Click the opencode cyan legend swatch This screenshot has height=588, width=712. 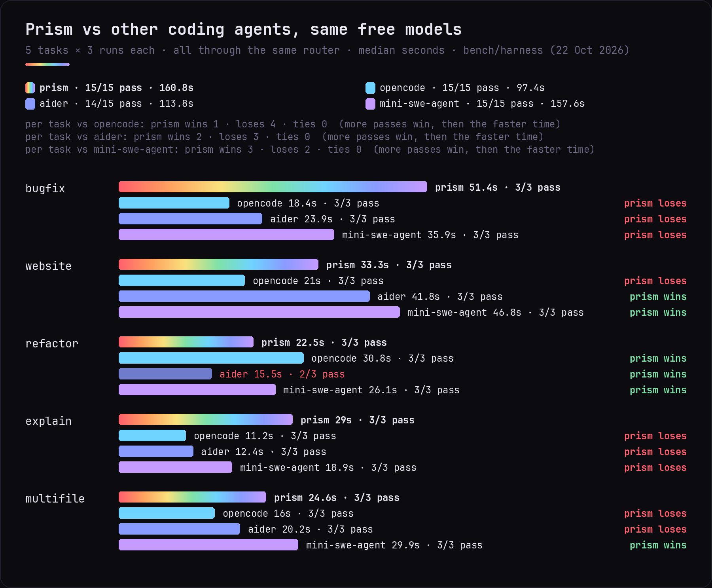pyautogui.click(x=370, y=88)
